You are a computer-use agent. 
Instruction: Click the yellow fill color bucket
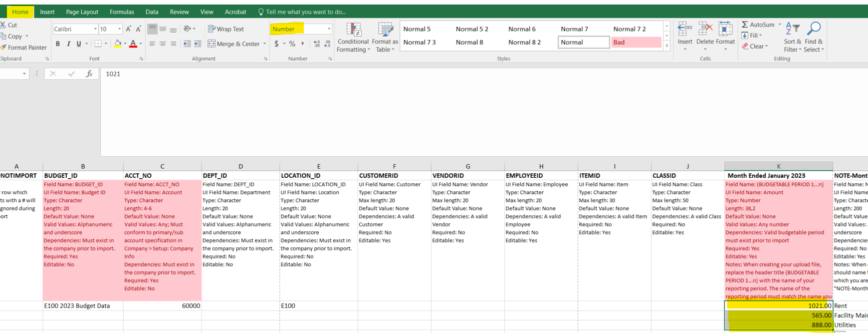pos(117,44)
